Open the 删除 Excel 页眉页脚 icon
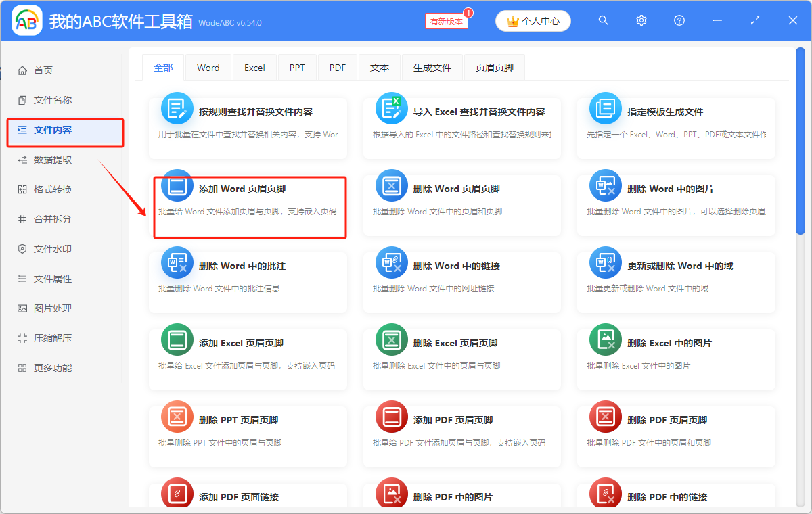Image resolution: width=812 pixels, height=514 pixels. coord(392,340)
